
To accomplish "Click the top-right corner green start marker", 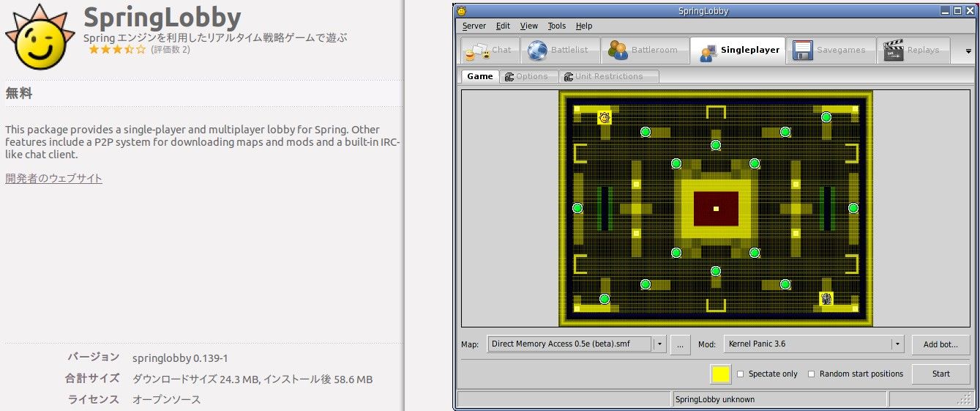I will [x=826, y=117].
